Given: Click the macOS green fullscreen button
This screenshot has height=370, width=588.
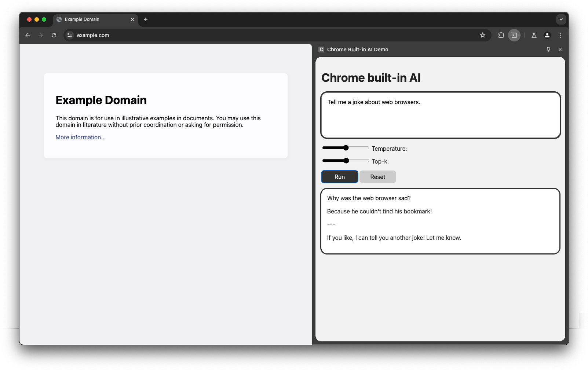Looking at the screenshot, I should 44,19.
